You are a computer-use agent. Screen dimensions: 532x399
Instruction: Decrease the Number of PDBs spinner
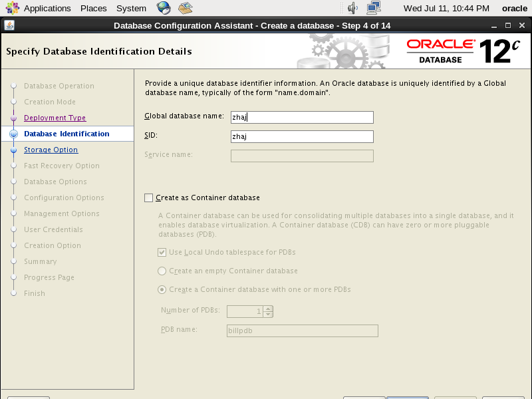(268, 314)
